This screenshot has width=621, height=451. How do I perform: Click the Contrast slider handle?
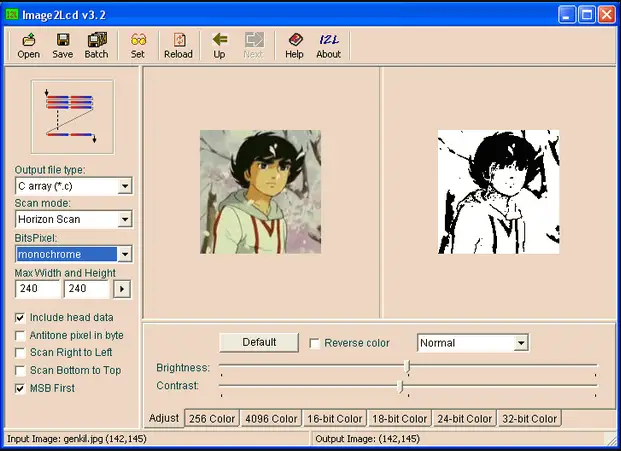click(x=400, y=386)
